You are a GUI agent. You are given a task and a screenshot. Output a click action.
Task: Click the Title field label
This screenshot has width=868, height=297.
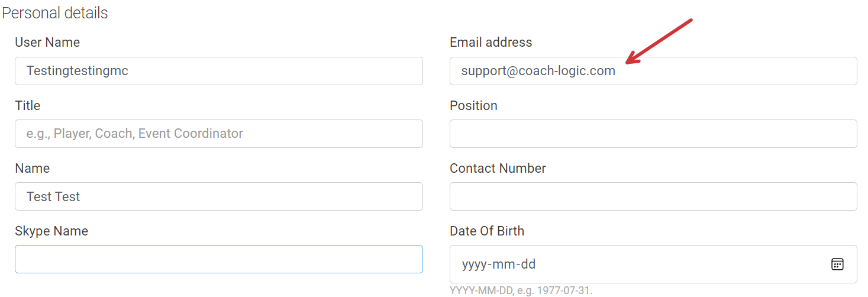point(27,105)
